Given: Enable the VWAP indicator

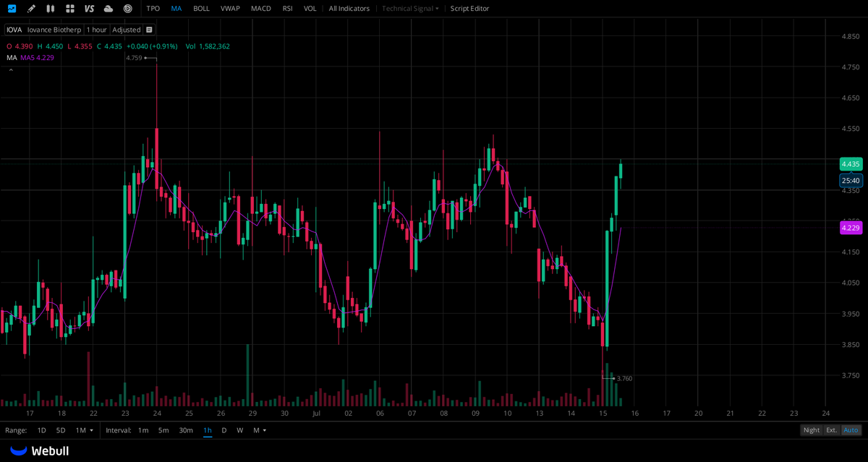Looking at the screenshot, I should (x=230, y=9).
